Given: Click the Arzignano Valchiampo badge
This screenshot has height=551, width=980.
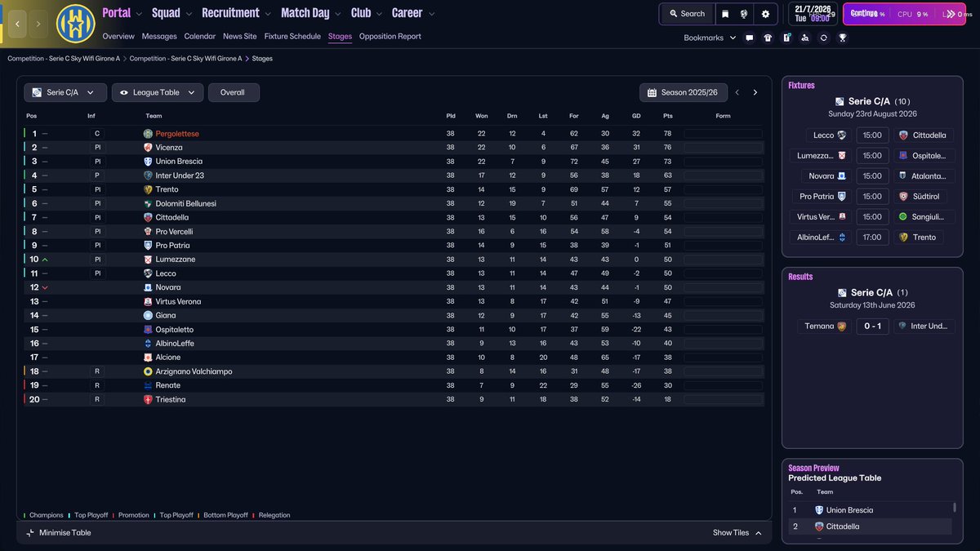Looking at the screenshot, I should pos(148,371).
